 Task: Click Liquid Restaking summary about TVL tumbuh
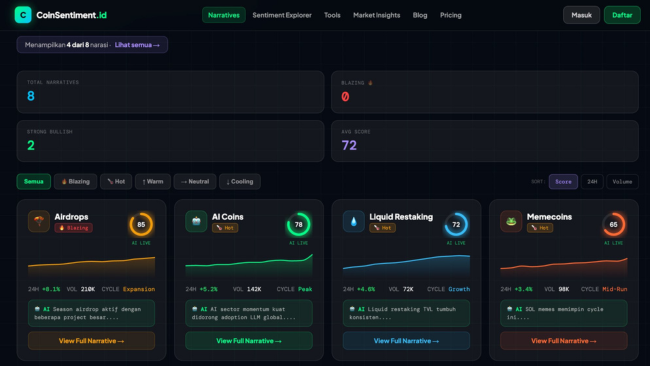(x=406, y=313)
